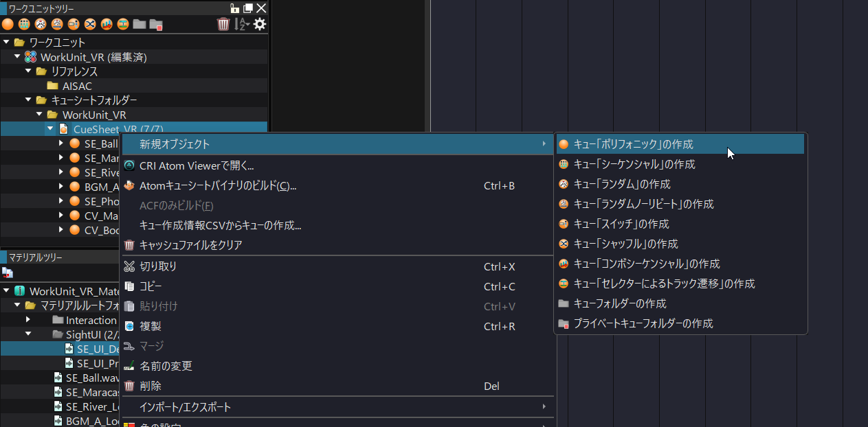
Task: Expand the Interaction folder
Action: point(27,320)
